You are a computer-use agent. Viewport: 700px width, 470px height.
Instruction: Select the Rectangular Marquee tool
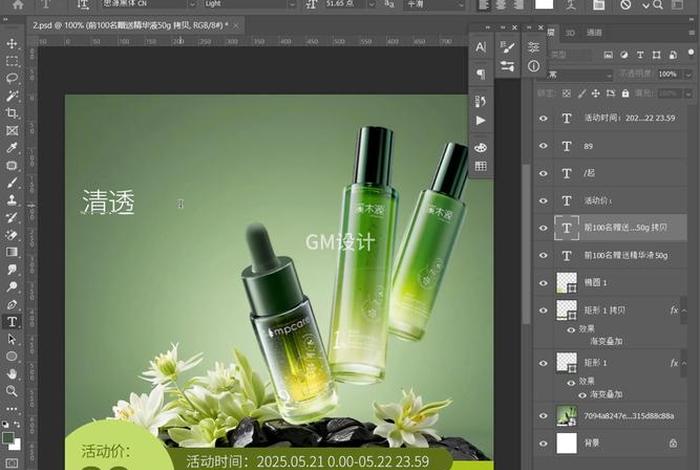click(12, 61)
